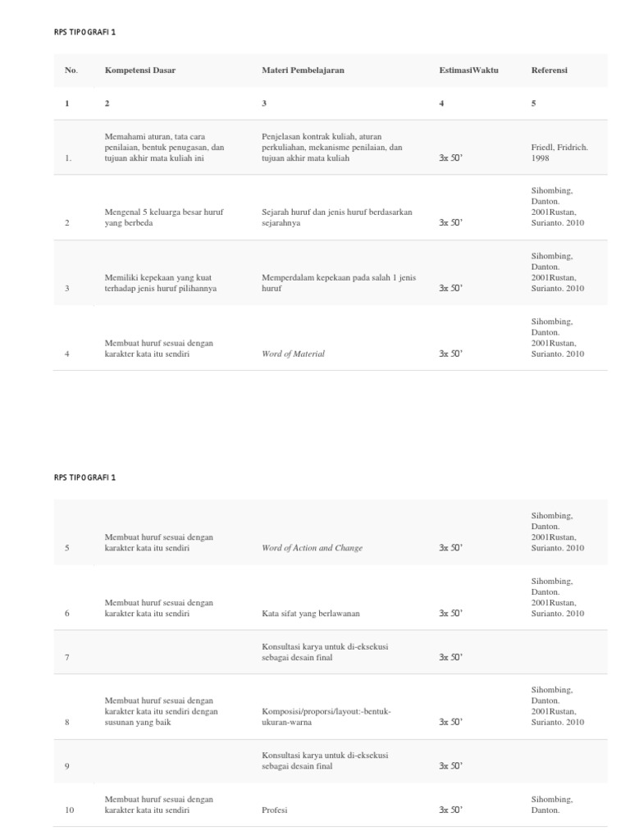Click the "Friedl, Fridrich. 1998" reference

click(559, 153)
